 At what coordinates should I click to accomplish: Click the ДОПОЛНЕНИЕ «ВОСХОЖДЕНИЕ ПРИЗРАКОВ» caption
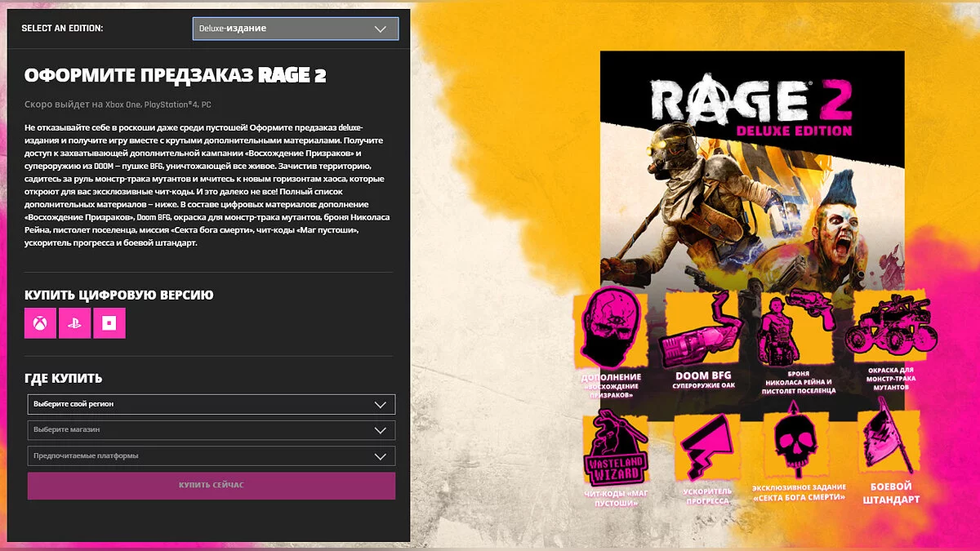(610, 385)
